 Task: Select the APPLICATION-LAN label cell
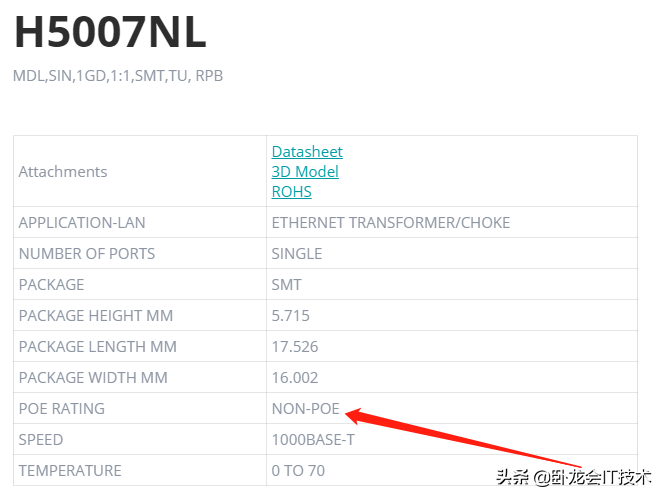pyautogui.click(x=82, y=222)
